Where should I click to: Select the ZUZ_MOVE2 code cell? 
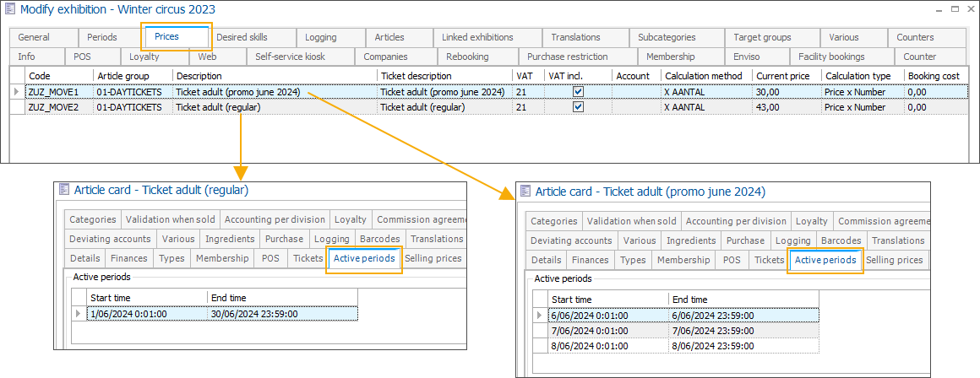tap(53, 107)
